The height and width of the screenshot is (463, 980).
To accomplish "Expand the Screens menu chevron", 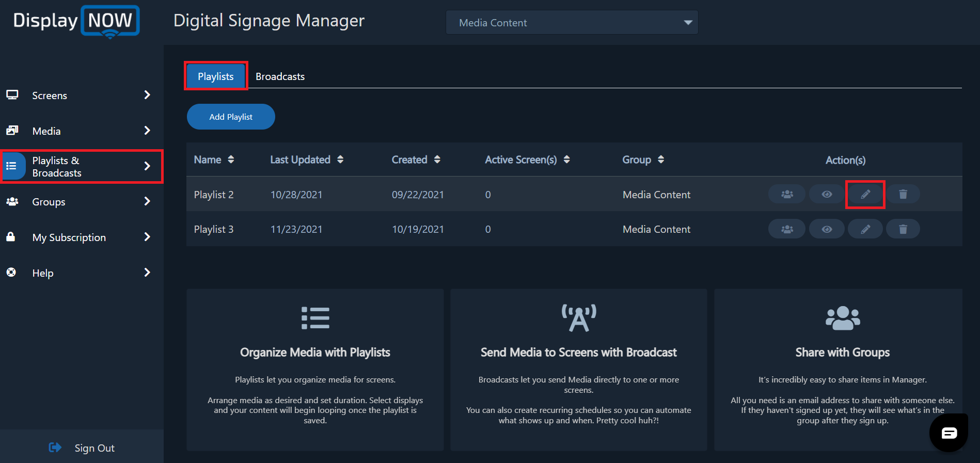I will [147, 95].
